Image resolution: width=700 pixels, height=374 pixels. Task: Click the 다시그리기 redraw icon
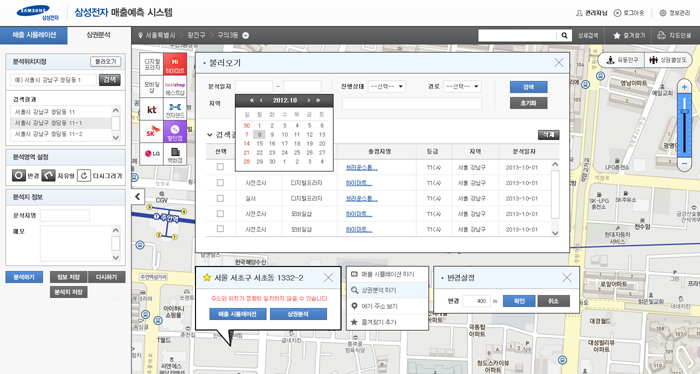pyautogui.click(x=84, y=175)
